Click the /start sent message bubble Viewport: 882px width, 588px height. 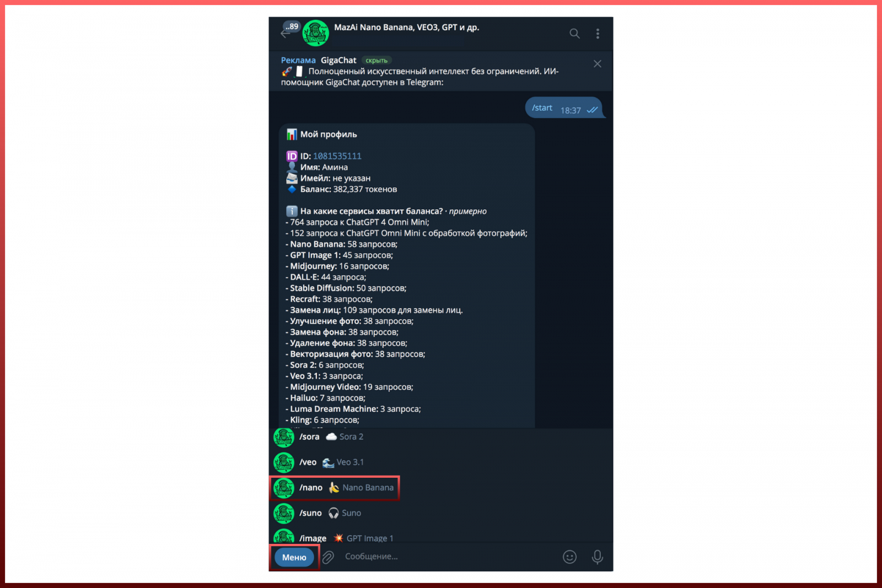coord(564,108)
